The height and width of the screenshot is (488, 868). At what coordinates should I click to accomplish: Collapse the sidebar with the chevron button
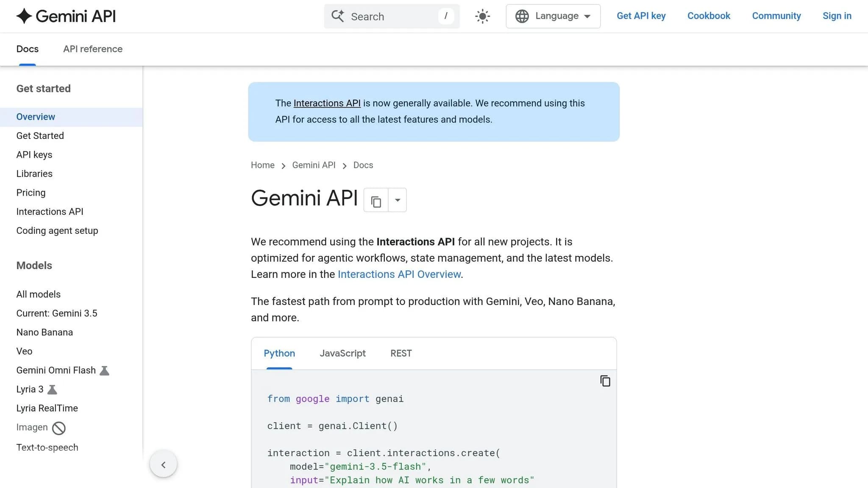(x=163, y=465)
